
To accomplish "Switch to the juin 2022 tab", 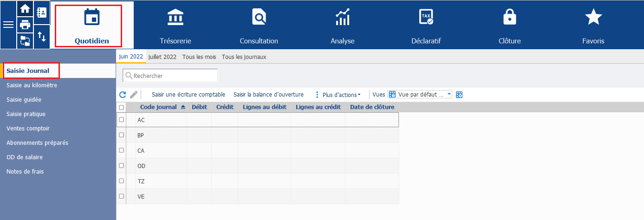I will point(131,57).
